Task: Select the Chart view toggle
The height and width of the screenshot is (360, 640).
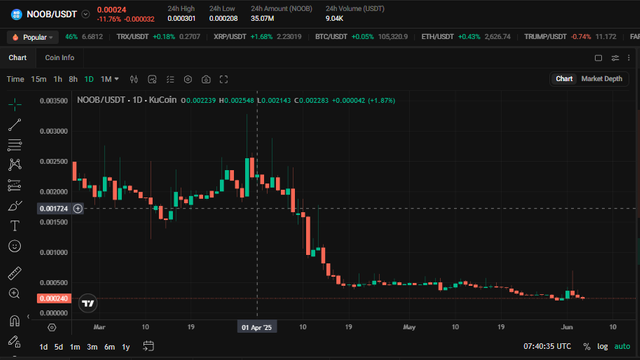Action: click(564, 79)
